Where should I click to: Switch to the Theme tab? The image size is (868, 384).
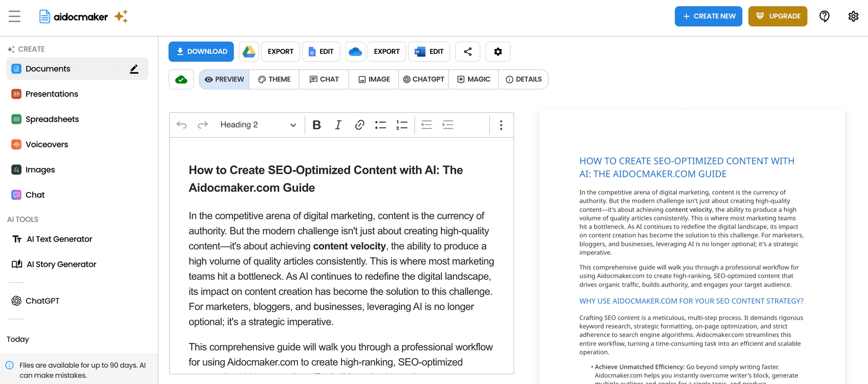click(274, 80)
